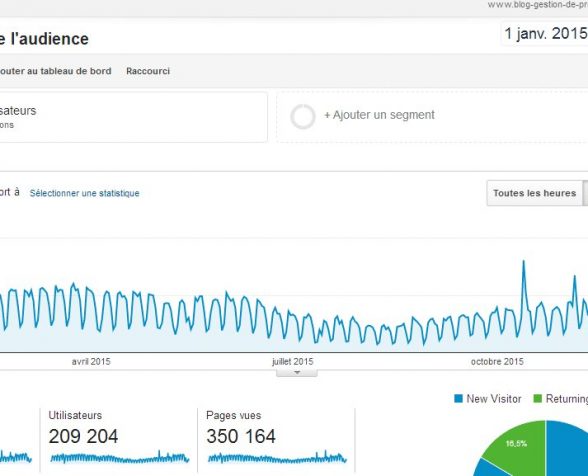Click the Pages vues metric 350 164
Screen dimensions: 588x476
[x=241, y=436]
